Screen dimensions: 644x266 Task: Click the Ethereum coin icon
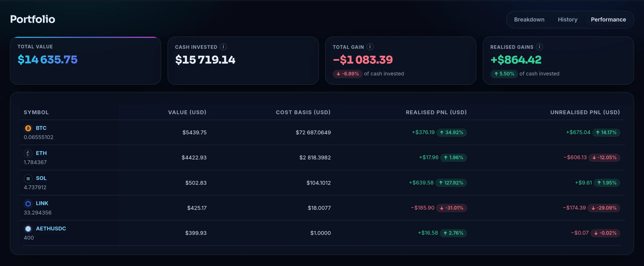click(x=28, y=153)
